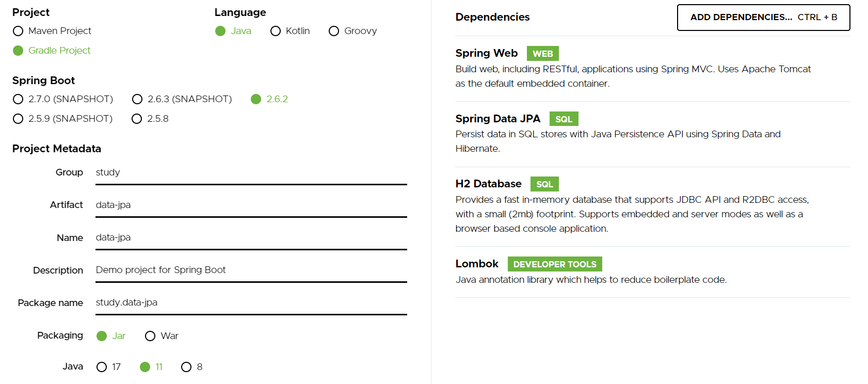The width and height of the screenshot is (868, 384).
Task: Click the SQL tag beside Spring Data JPA
Action: point(564,119)
